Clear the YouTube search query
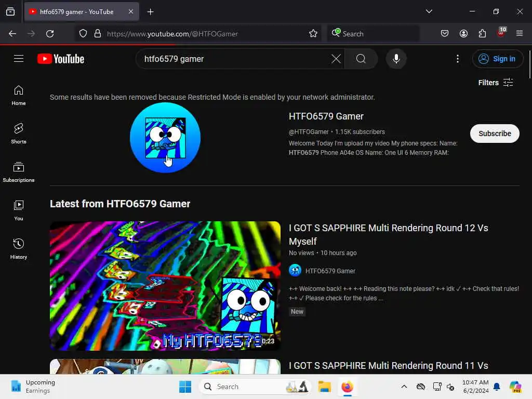 pos(336,59)
